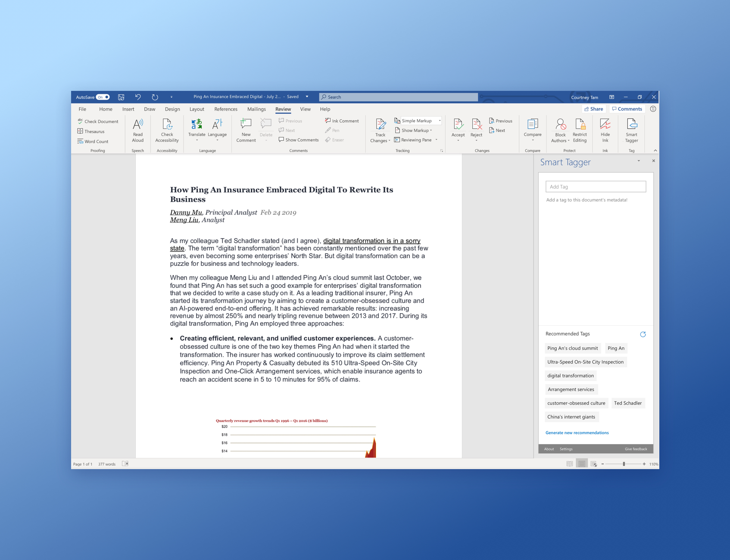Select the Mailings tab
Viewport: 730px width, 560px height.
click(x=256, y=109)
